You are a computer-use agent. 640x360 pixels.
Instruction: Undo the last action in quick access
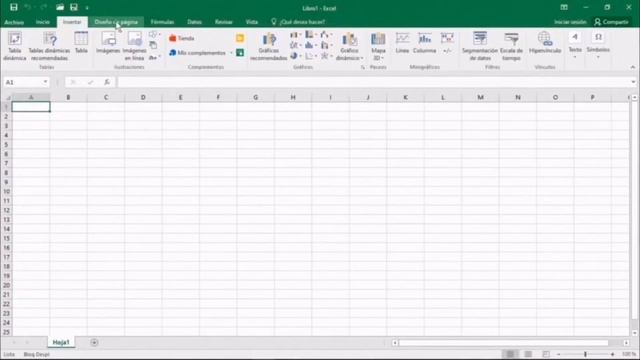[x=28, y=7]
